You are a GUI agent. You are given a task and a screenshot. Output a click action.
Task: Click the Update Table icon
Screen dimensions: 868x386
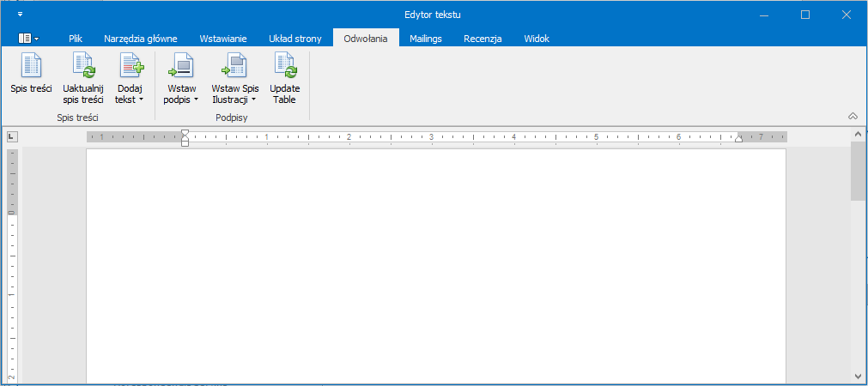tap(284, 66)
